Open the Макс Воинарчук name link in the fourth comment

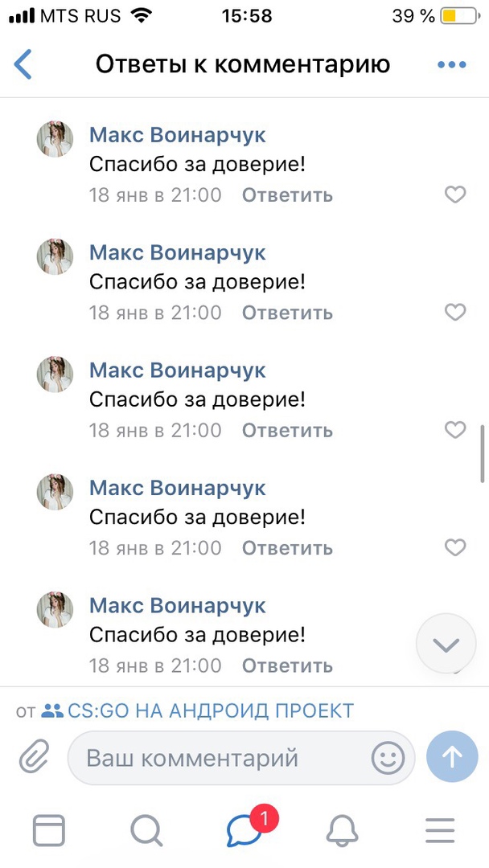coord(177,488)
